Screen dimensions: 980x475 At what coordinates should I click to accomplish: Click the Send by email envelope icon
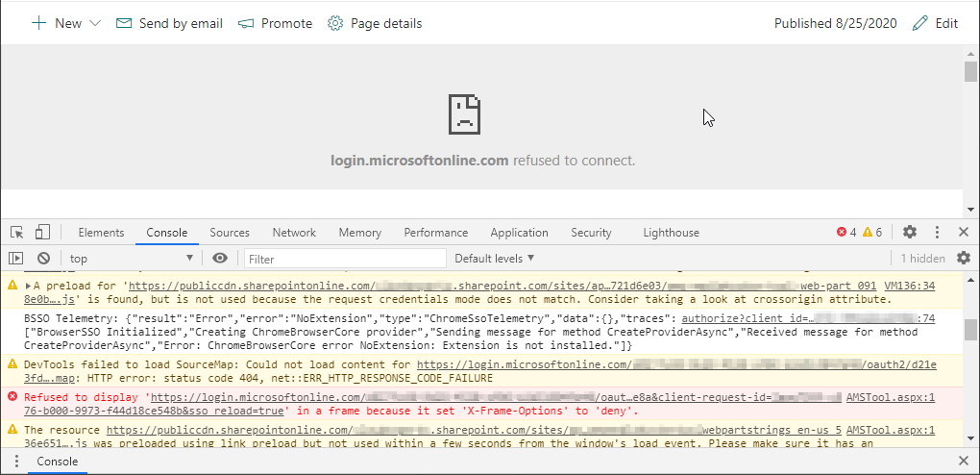tap(124, 24)
